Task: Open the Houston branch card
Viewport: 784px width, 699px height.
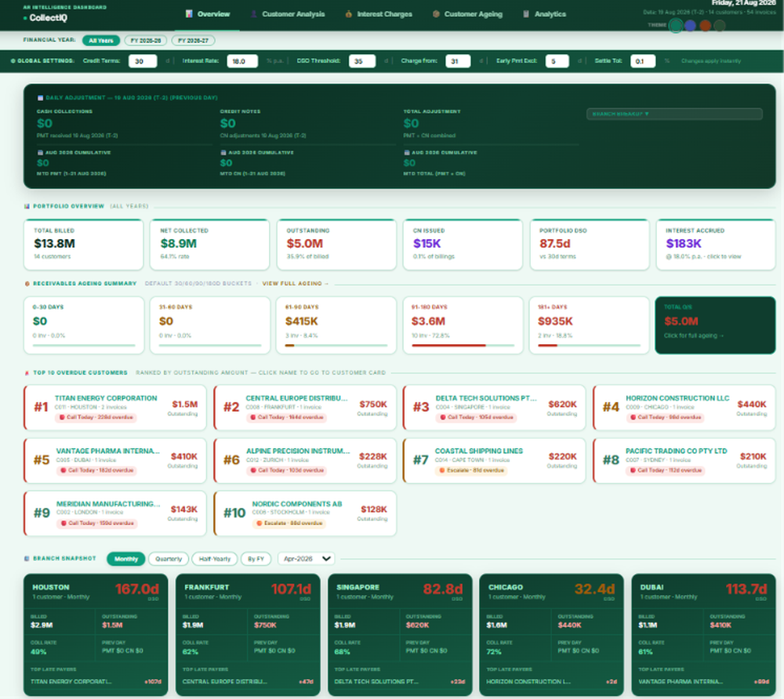Action: [96, 635]
